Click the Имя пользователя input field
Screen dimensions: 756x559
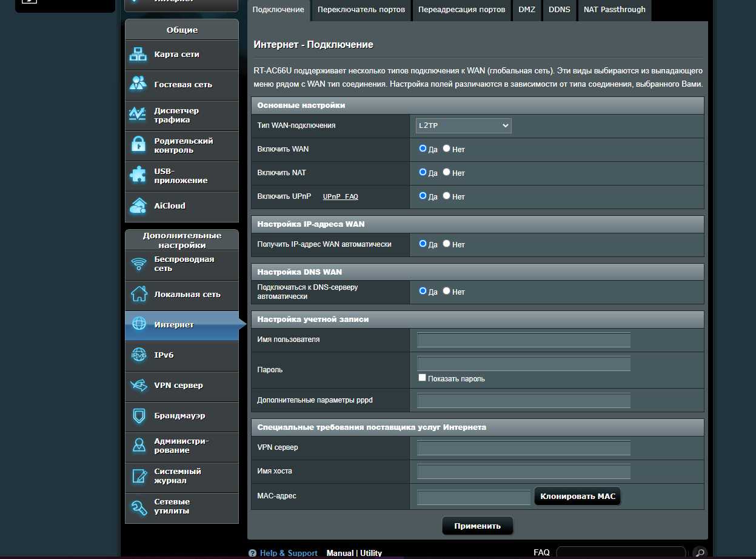point(524,340)
